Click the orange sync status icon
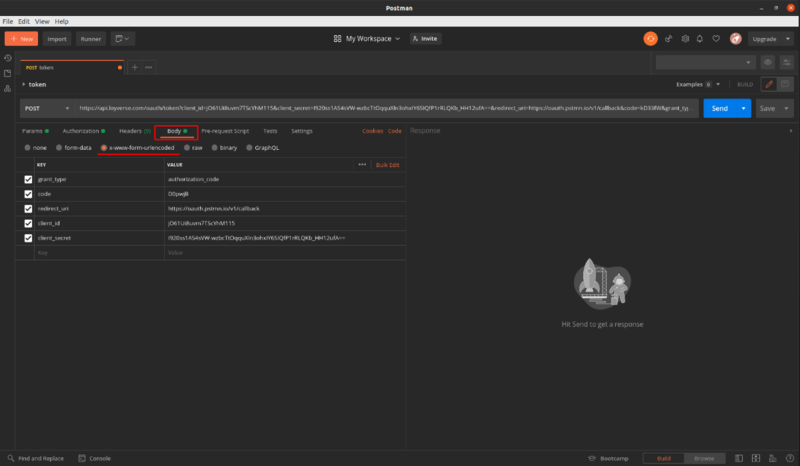800x466 pixels. [650, 39]
